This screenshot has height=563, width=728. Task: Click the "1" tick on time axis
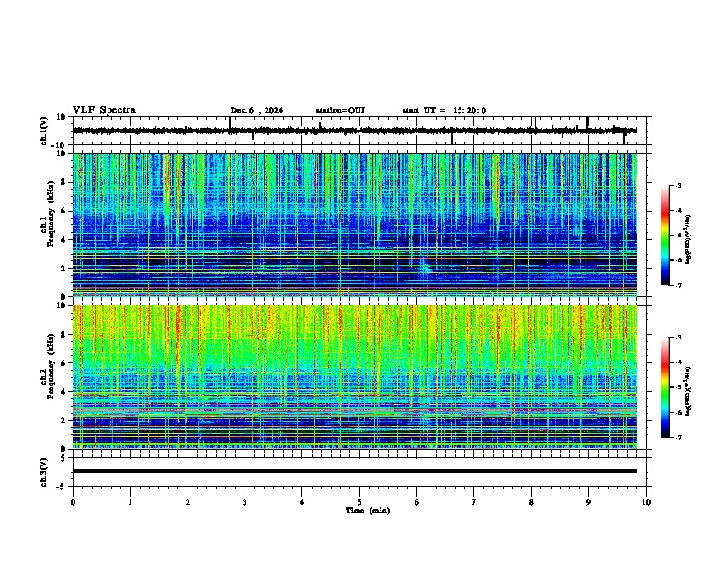130,502
